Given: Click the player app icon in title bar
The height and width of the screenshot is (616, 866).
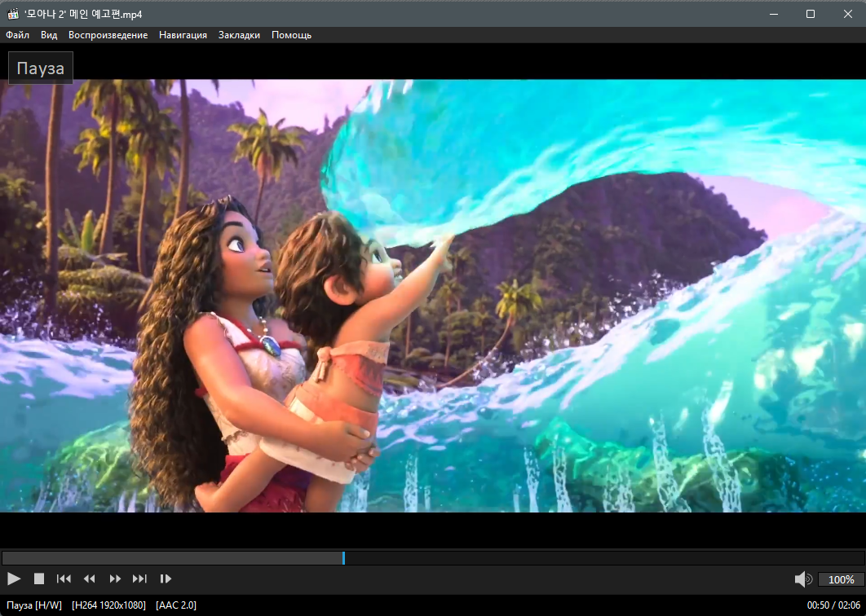Looking at the screenshot, I should click(13, 14).
